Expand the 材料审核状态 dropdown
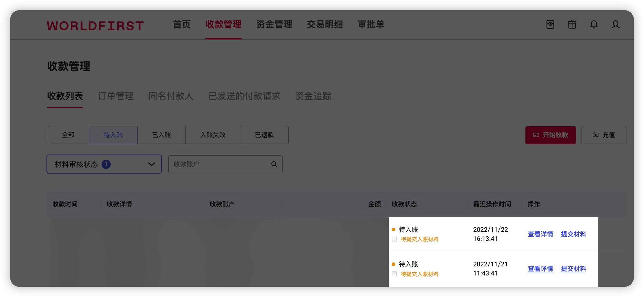Screen dimensions: 644x297 point(104,164)
